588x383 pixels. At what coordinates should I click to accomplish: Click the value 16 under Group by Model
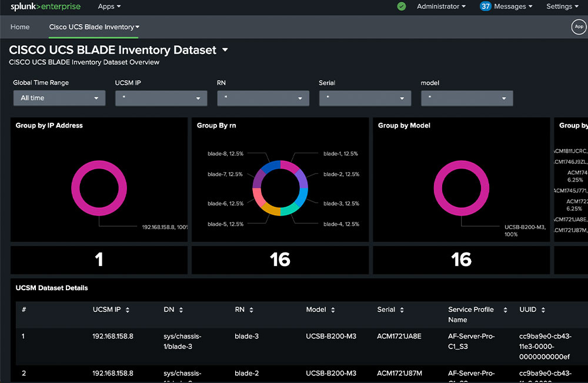coord(461,259)
